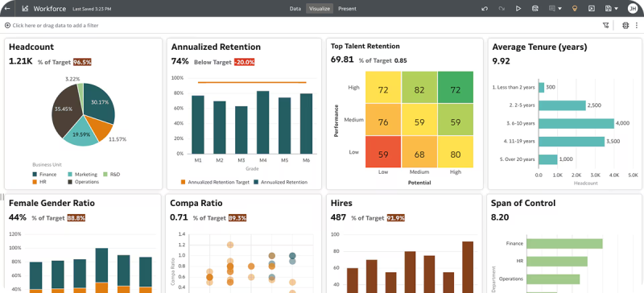Select Finance bar in Span of Control

pos(564,244)
